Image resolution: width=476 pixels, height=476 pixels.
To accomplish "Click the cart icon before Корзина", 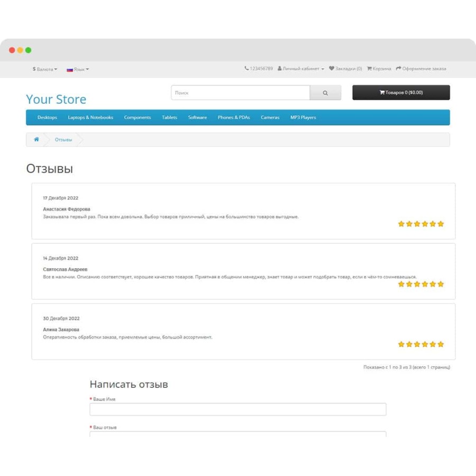I will pyautogui.click(x=370, y=69).
